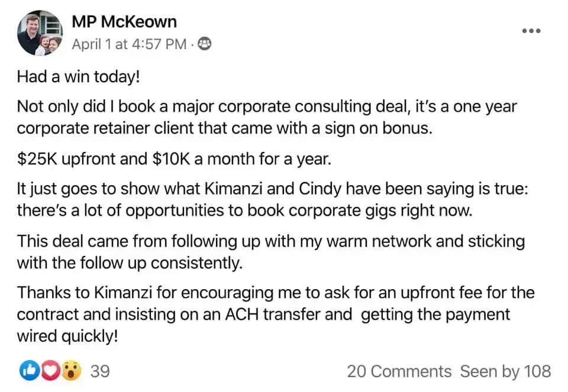Screen dimensions: 568x392
Task: Click the Wow face reaction icon
Action: tap(71, 371)
